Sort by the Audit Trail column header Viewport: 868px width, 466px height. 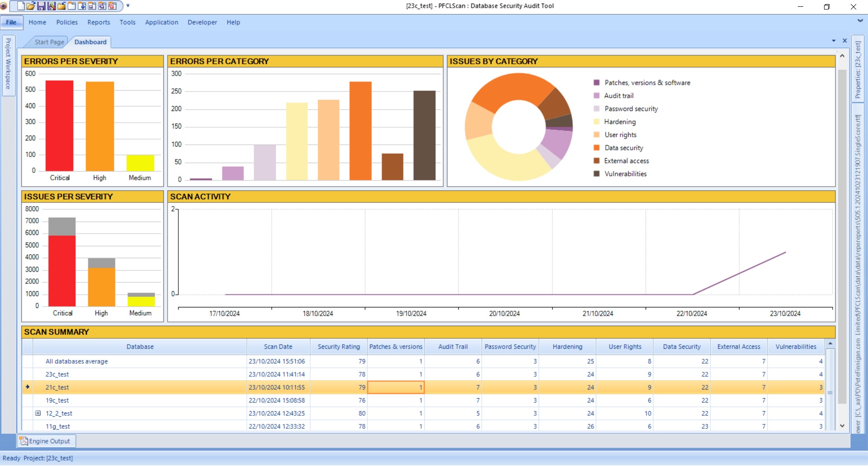pyautogui.click(x=453, y=347)
